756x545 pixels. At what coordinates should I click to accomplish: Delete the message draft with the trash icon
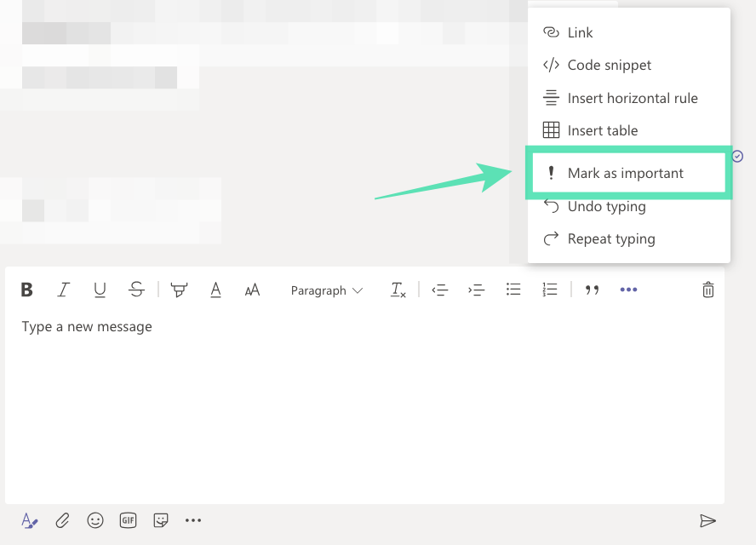point(707,290)
